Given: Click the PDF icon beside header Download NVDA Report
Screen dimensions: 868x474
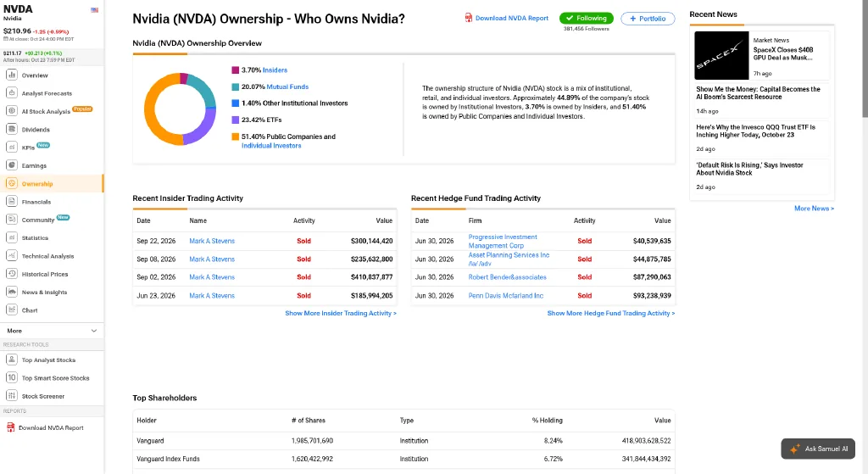Looking at the screenshot, I should (468, 18).
